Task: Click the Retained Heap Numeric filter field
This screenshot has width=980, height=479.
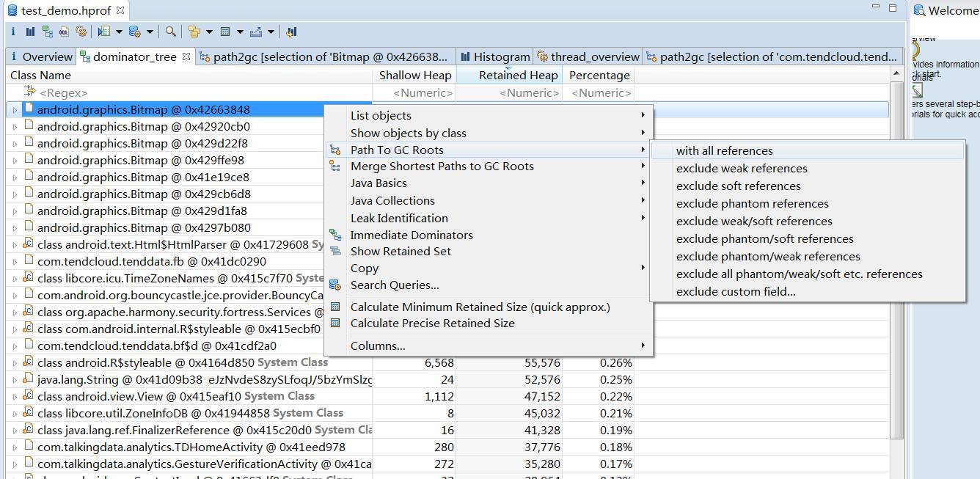Action: [510, 92]
